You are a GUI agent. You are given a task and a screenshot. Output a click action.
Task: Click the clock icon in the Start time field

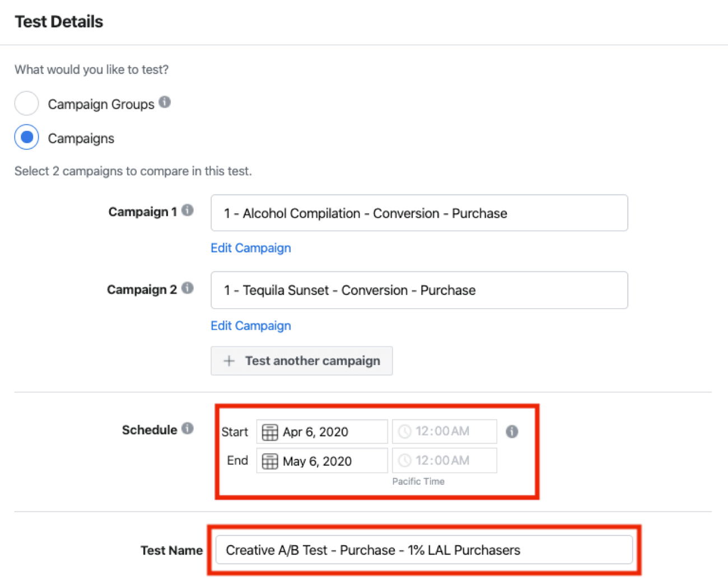(404, 431)
